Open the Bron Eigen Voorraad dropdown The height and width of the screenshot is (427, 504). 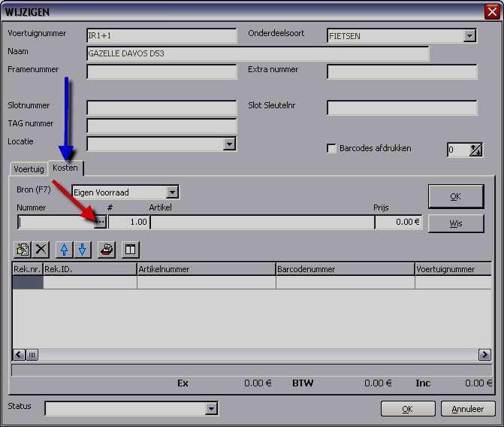[x=172, y=192]
